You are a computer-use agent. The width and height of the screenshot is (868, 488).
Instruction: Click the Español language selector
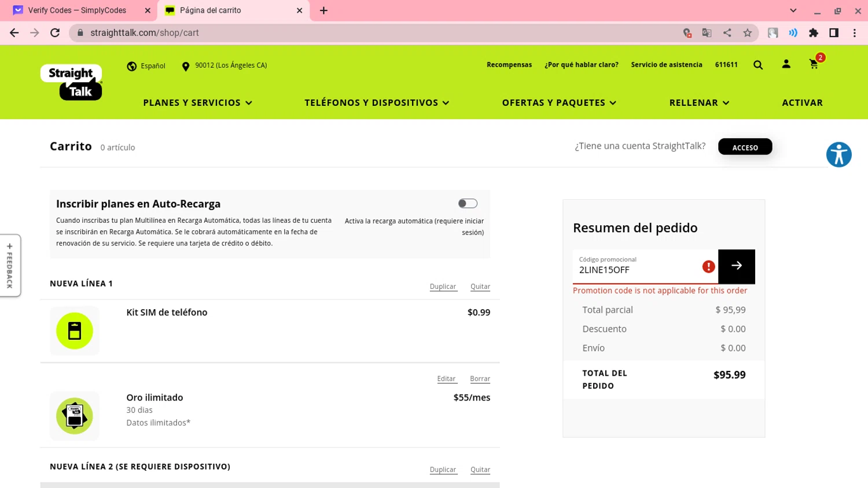point(153,66)
